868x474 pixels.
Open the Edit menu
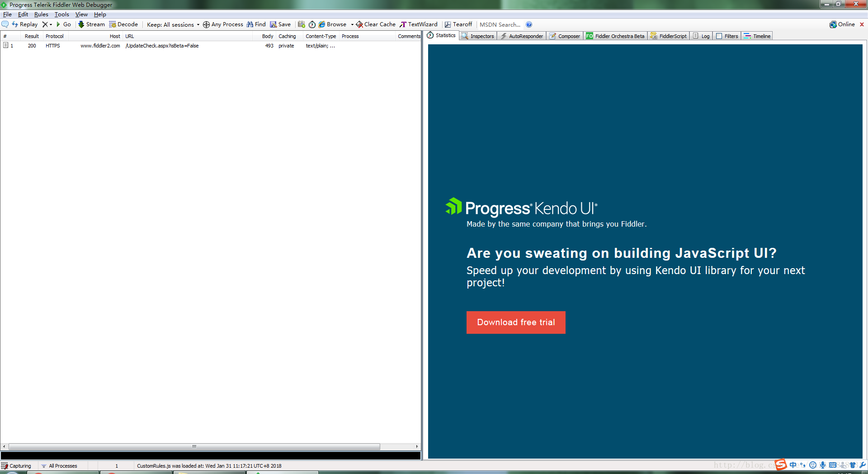pos(23,14)
